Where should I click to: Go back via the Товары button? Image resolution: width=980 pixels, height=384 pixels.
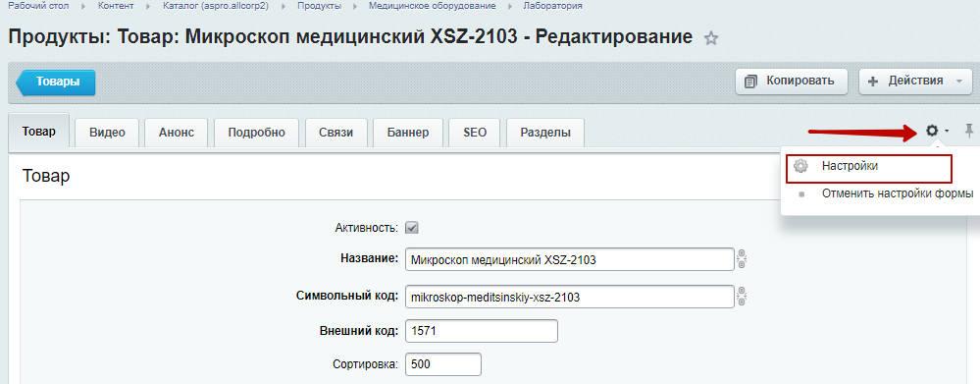56,82
